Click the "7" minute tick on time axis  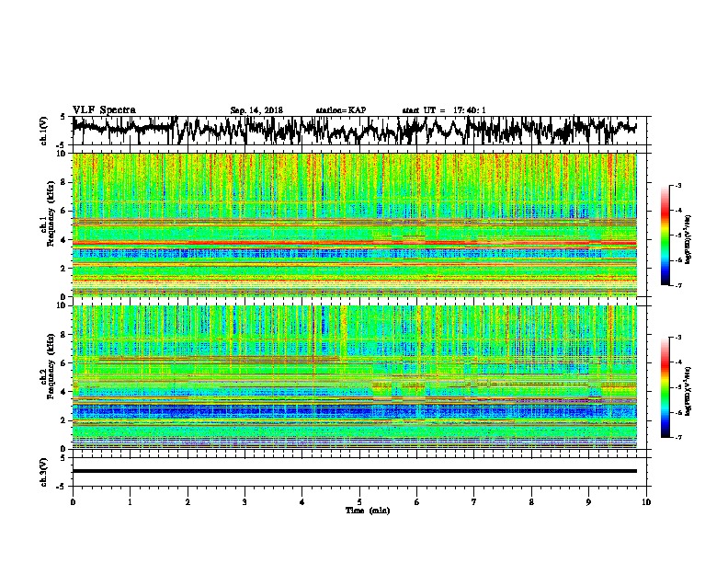(x=474, y=502)
